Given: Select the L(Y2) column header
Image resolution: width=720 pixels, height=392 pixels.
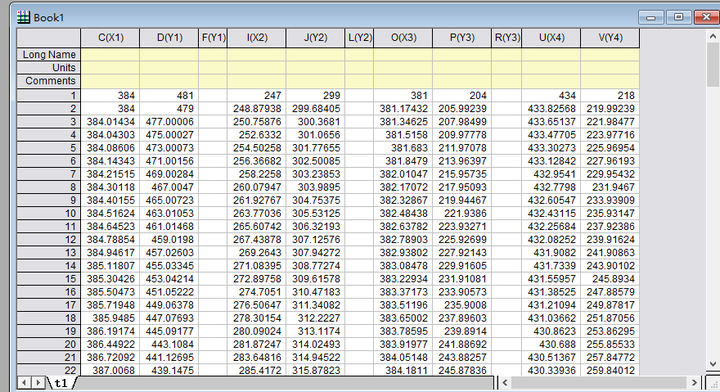Looking at the screenshot, I should pos(360,38).
